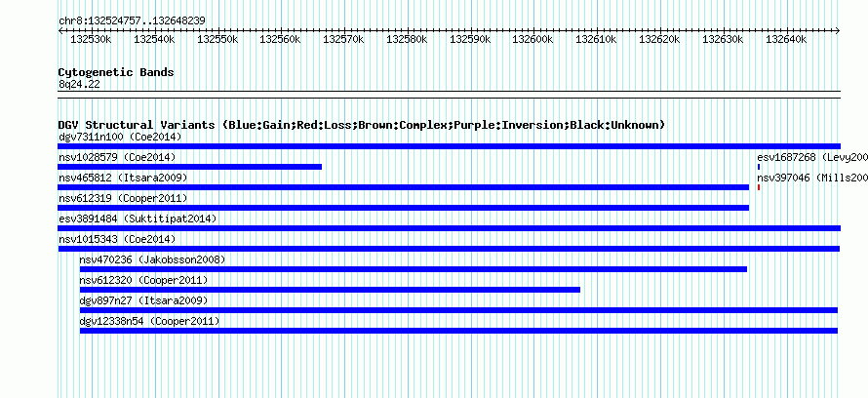Click nsv470236 (Jakobsson2008) variant label

[x=153, y=259]
